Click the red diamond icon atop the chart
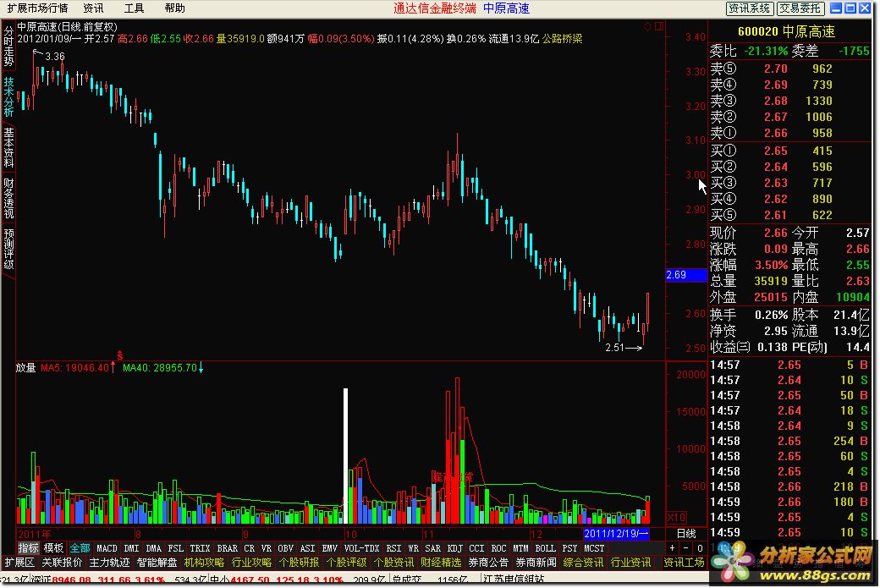Image resolution: width=880 pixels, height=588 pixels. click(647, 26)
